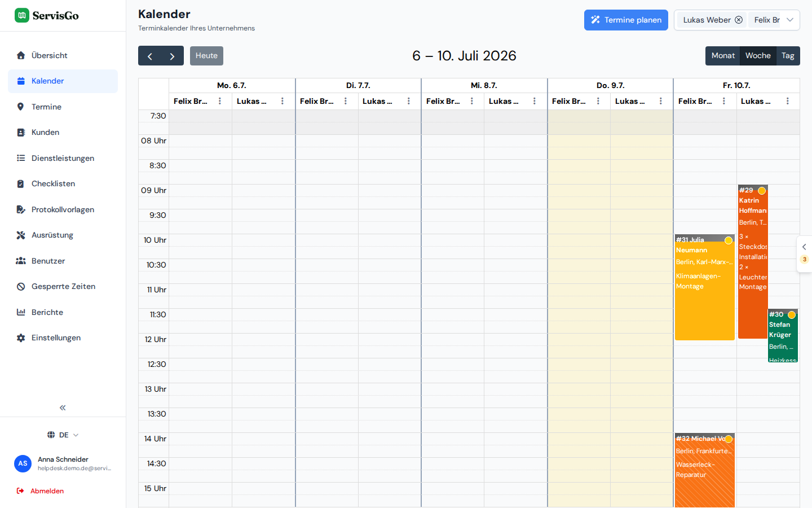
Task: Expand the right side panel chevron
Action: tap(804, 247)
